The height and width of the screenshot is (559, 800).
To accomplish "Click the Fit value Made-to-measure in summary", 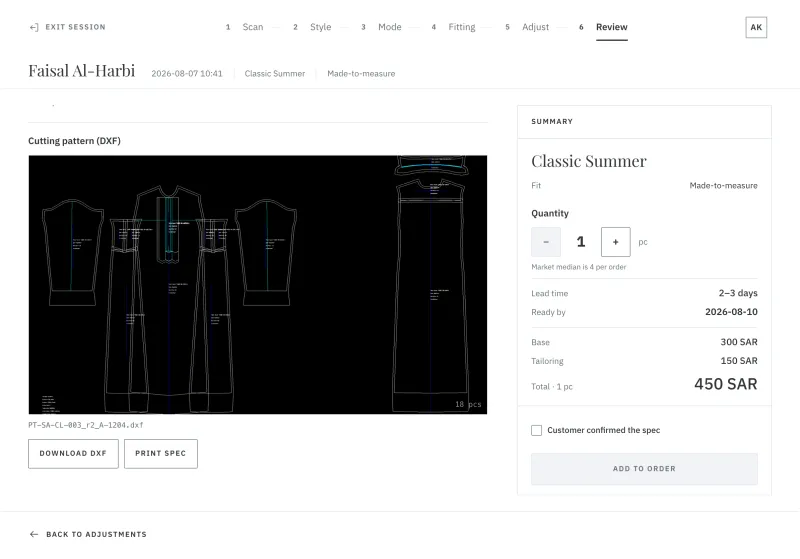I will tap(723, 186).
